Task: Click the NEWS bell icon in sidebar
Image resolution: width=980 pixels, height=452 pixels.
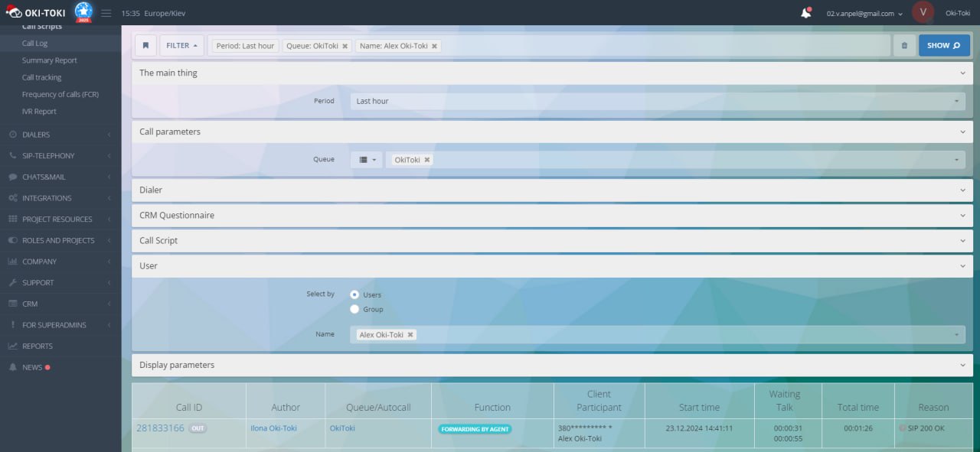Action: click(x=13, y=367)
